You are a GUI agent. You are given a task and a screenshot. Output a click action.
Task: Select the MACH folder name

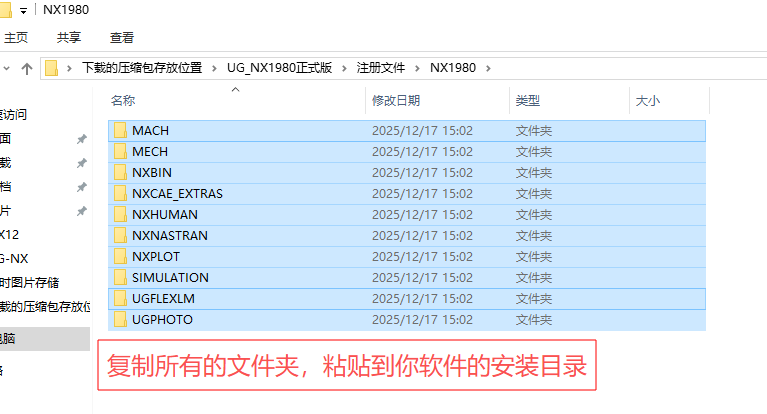pos(150,131)
